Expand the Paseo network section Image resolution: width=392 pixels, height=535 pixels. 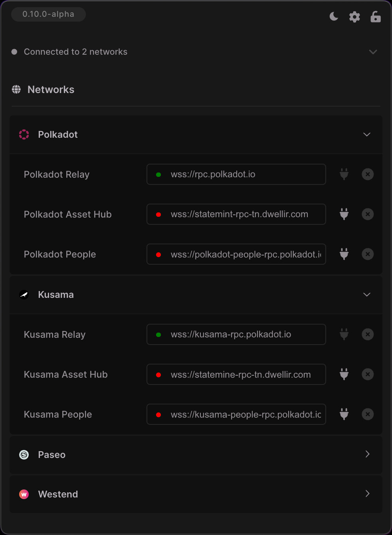click(367, 454)
